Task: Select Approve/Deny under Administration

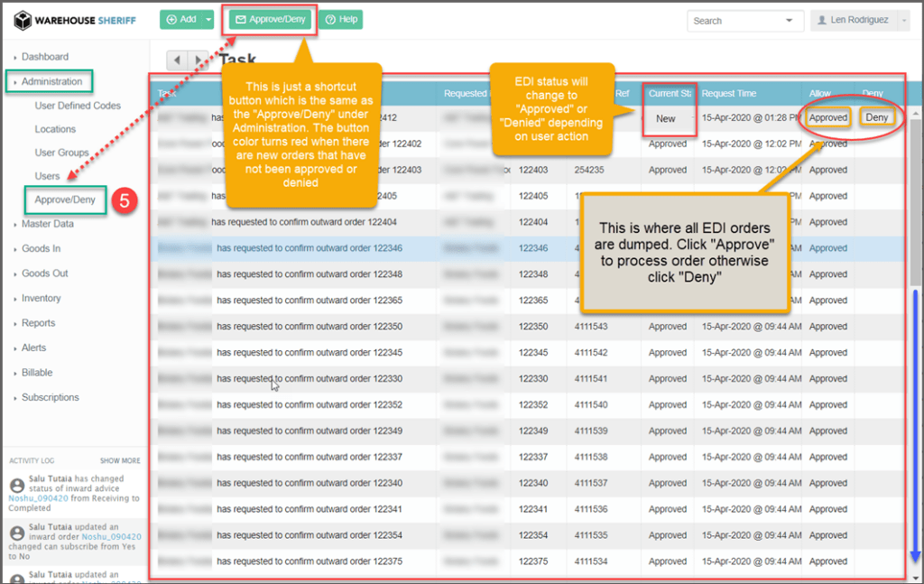Action: tap(64, 199)
